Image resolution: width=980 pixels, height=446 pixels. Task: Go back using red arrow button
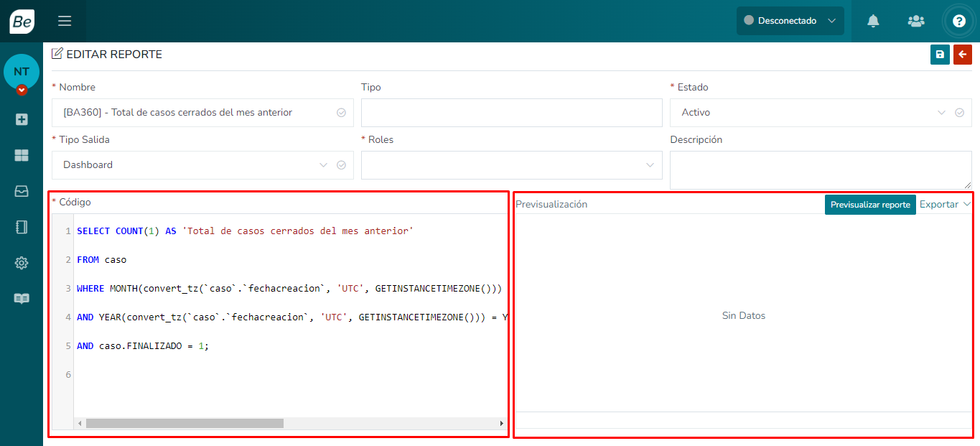pyautogui.click(x=962, y=55)
